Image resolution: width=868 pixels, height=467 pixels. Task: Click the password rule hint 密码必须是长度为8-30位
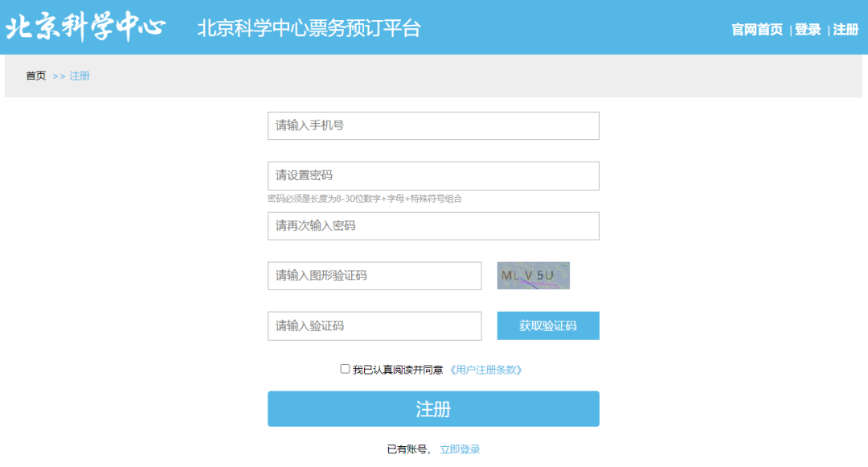point(365,199)
